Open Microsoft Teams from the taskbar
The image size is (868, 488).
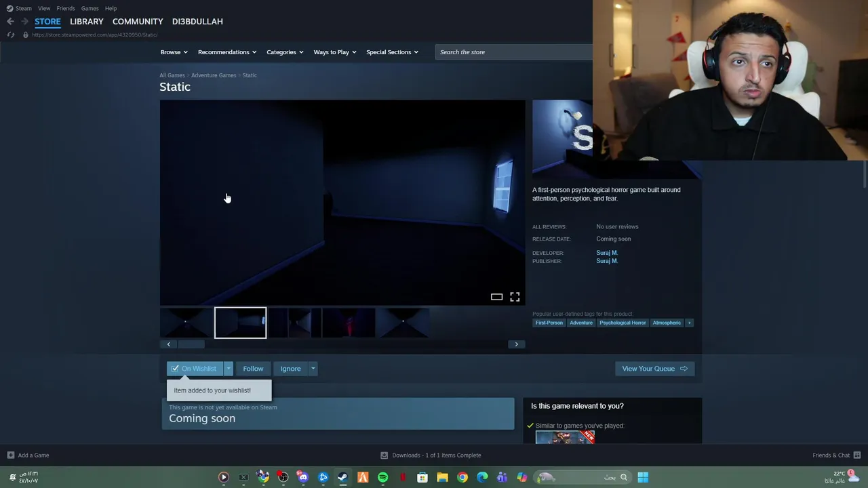tap(502, 477)
